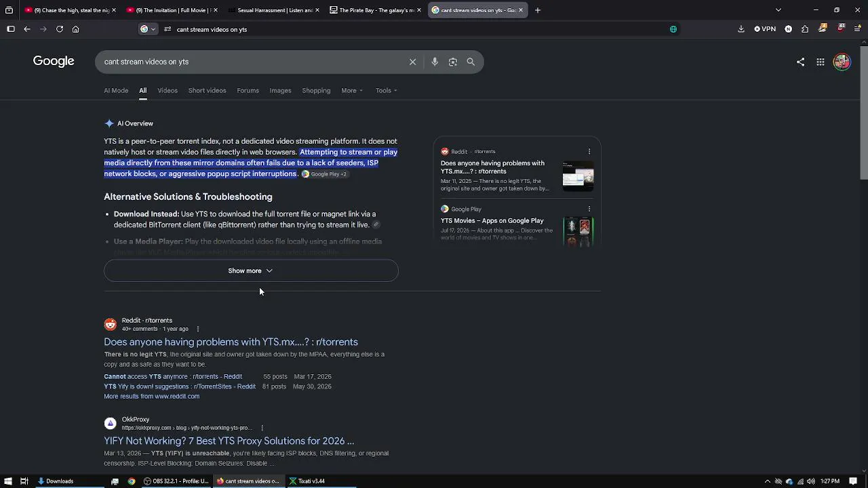Toggle the browser sidebar panel
The width and height of the screenshot is (868, 488).
[x=11, y=29]
